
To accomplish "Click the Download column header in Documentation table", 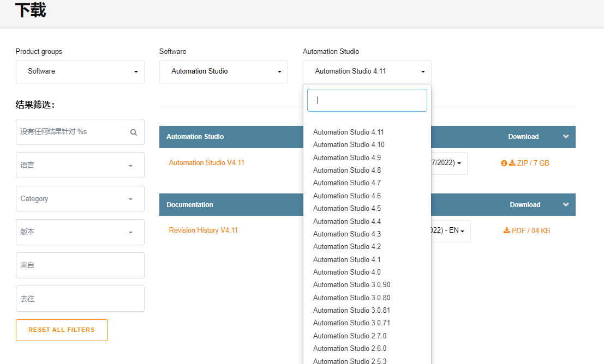I will click(525, 205).
